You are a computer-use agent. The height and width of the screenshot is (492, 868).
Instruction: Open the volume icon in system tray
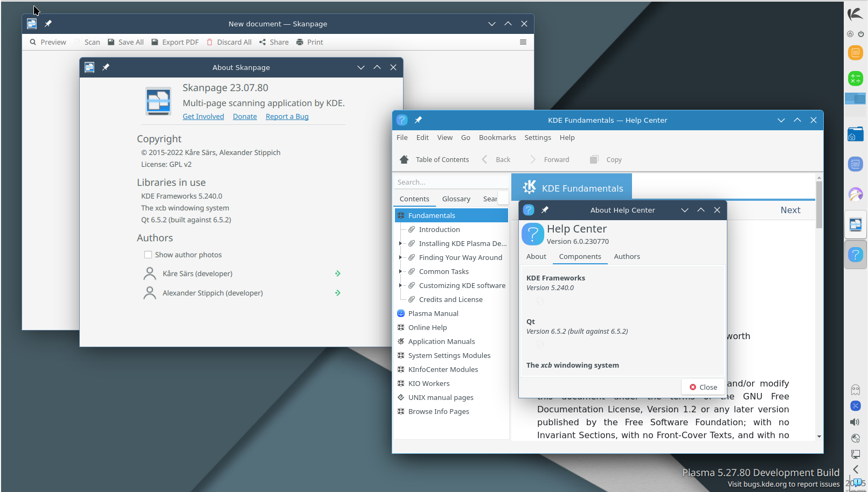coord(855,422)
